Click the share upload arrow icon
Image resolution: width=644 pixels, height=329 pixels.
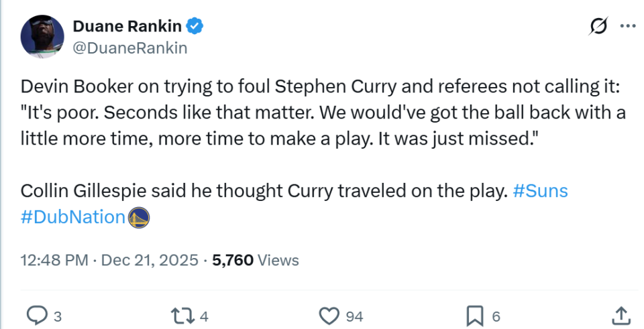click(x=621, y=314)
